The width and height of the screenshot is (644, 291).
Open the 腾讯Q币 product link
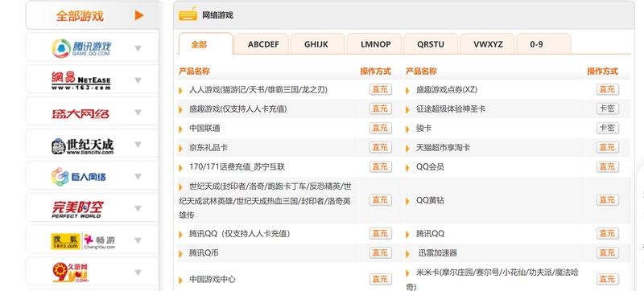point(204,253)
